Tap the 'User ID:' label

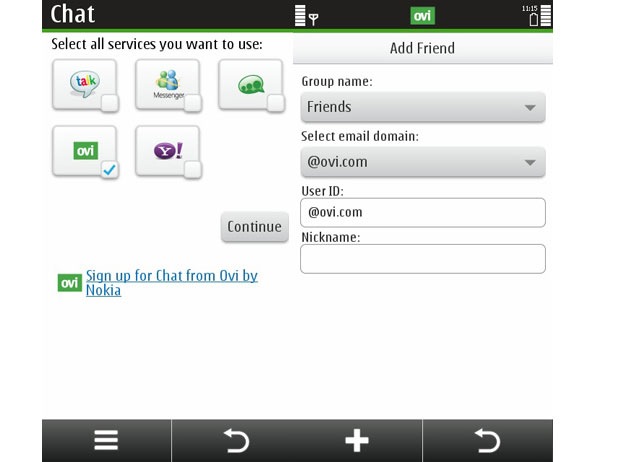pyautogui.click(x=323, y=191)
